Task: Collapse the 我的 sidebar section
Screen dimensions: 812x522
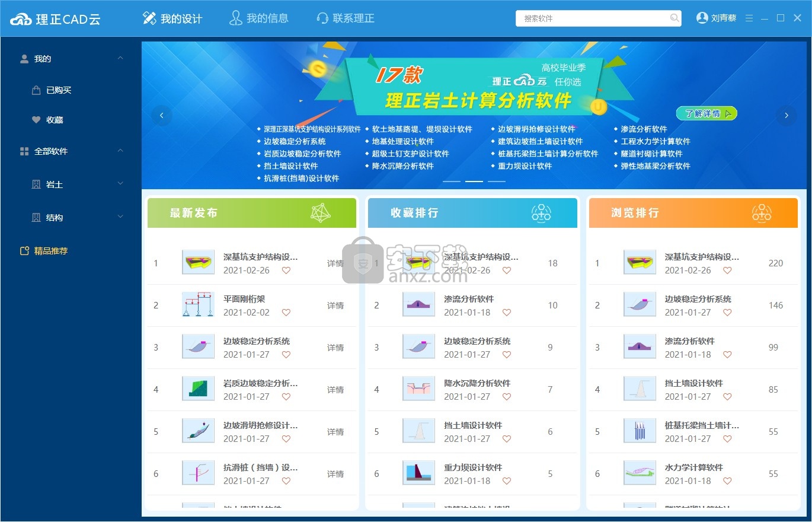Action: [x=120, y=58]
